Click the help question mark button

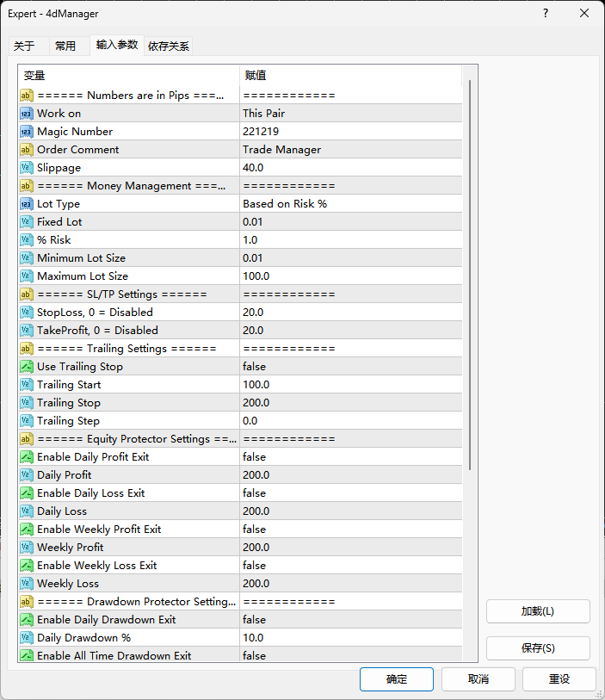point(546,14)
